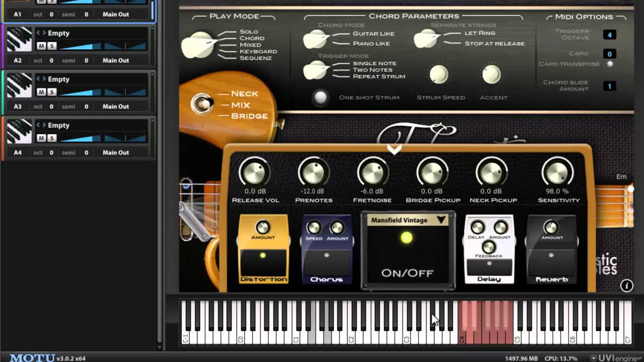Select Sequenz play mode

[256, 58]
